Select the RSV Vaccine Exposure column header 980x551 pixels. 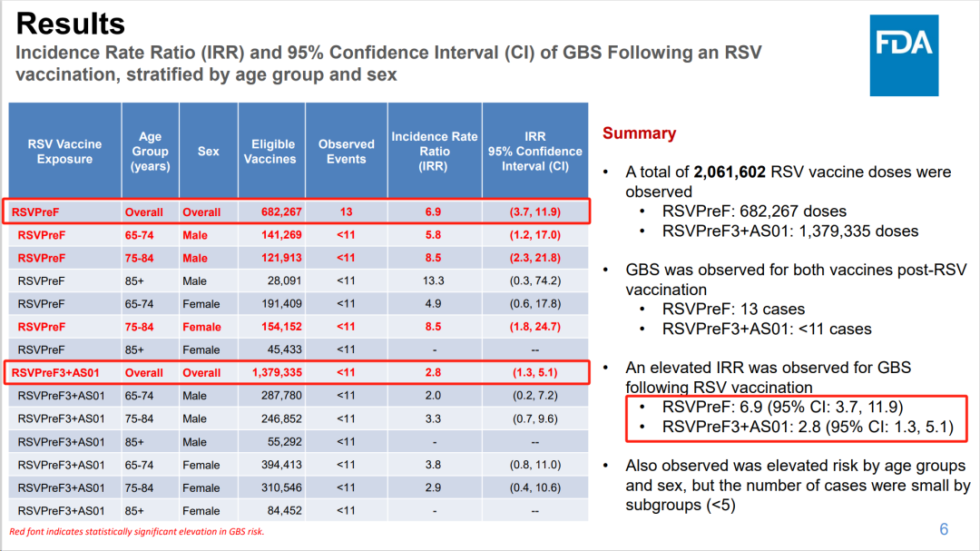tap(64, 152)
